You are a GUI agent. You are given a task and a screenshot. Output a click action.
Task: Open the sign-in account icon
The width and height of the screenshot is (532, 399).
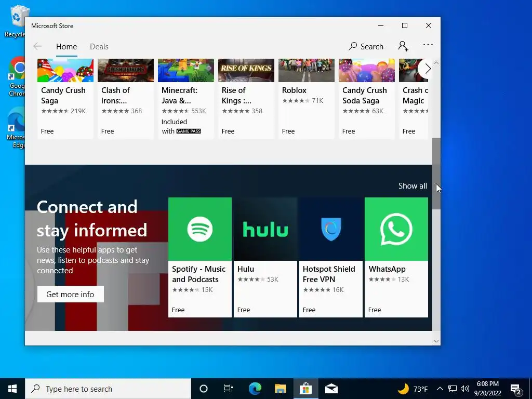coord(403,46)
